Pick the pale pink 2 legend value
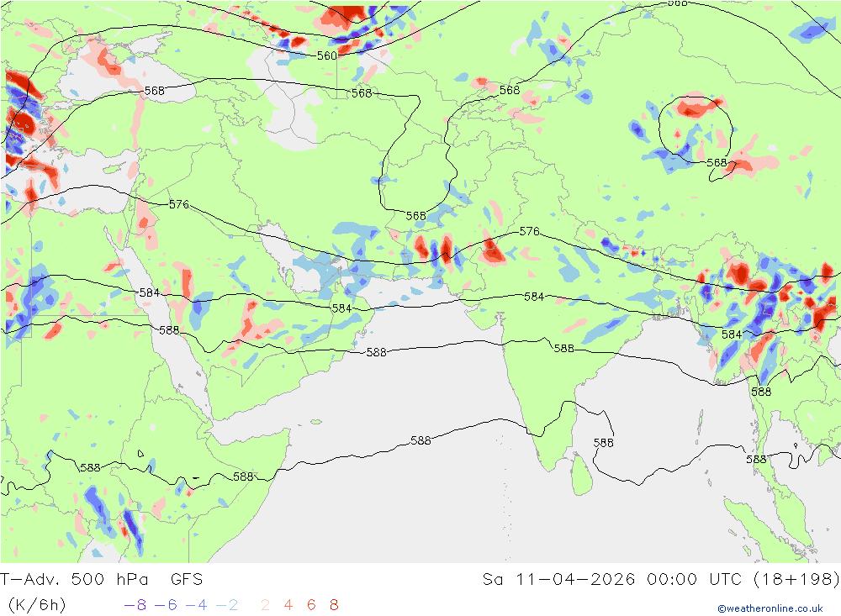The image size is (841, 616). coord(265,605)
